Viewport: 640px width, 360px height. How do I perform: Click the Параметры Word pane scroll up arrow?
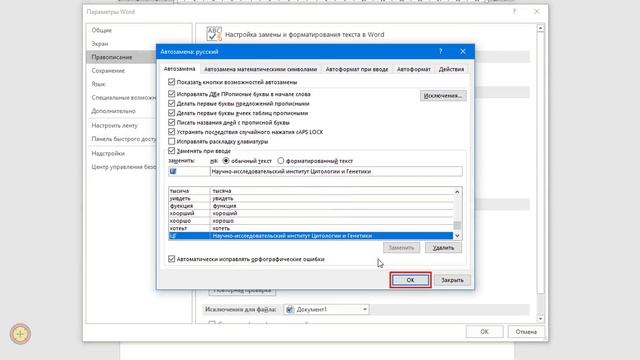[540, 28]
